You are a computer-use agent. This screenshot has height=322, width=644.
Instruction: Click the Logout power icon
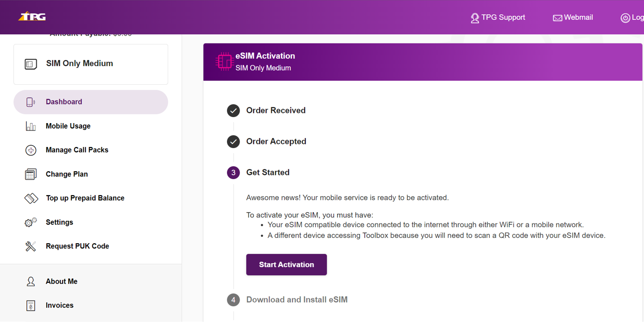(625, 18)
